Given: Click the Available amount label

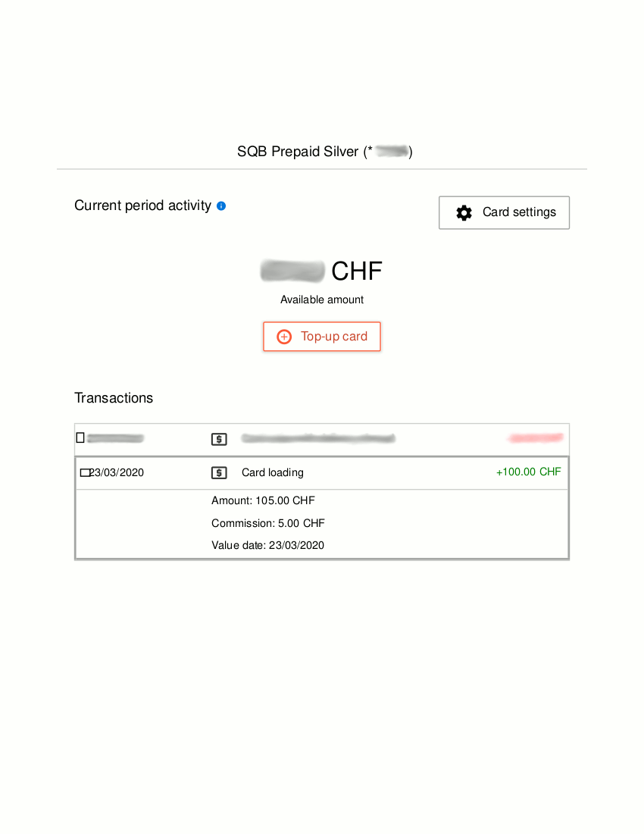Looking at the screenshot, I should click(x=322, y=299).
